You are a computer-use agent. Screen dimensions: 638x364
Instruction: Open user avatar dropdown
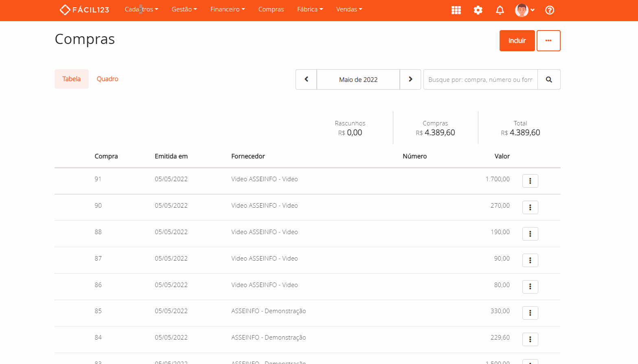(x=524, y=10)
